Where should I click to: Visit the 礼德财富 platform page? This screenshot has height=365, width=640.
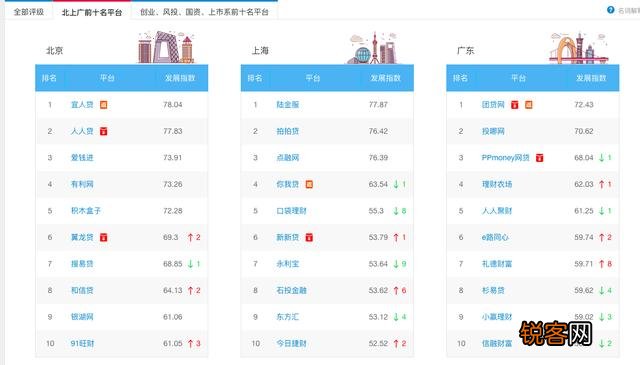497,264
